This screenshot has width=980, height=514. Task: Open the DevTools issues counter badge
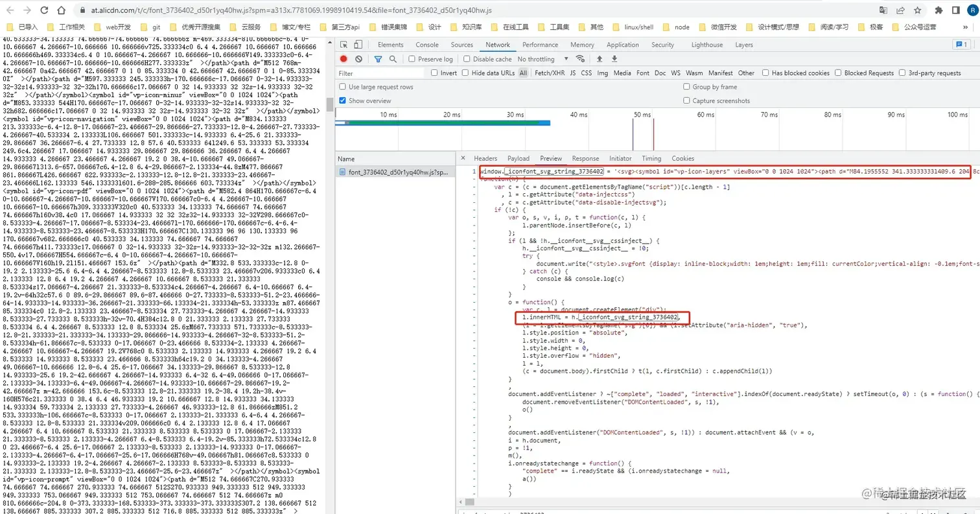click(x=961, y=45)
